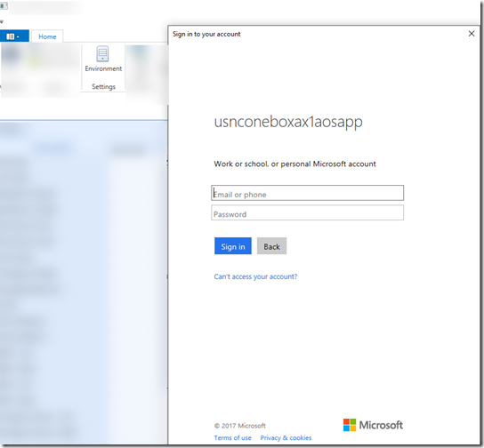Viewport: 484px width, 448px height.
Task: Focus the Password field
Action: tap(308, 212)
